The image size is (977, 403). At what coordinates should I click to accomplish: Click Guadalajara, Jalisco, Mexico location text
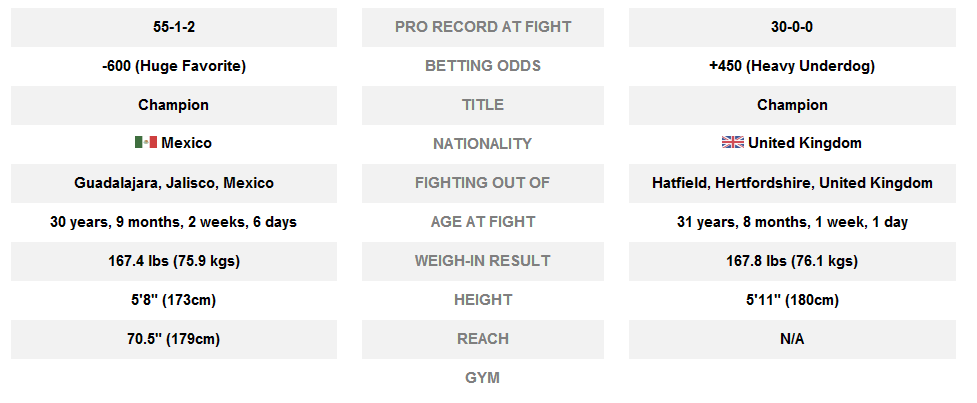pyautogui.click(x=174, y=183)
